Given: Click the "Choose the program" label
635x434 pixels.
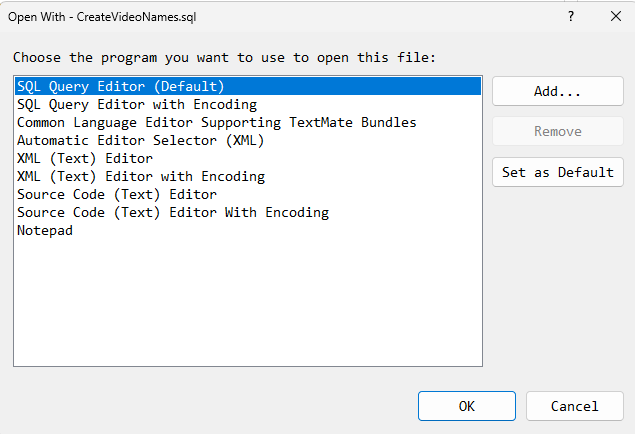Looking at the screenshot, I should (x=224, y=58).
